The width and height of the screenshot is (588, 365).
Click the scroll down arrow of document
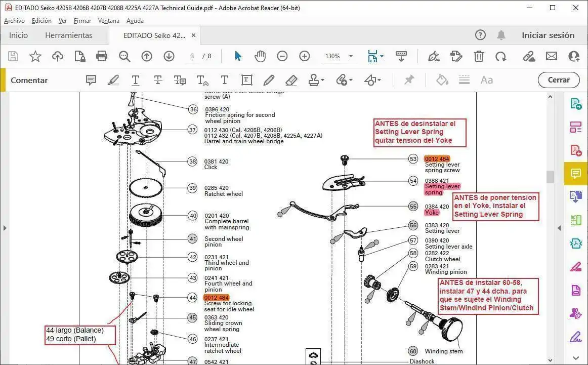pos(550,360)
